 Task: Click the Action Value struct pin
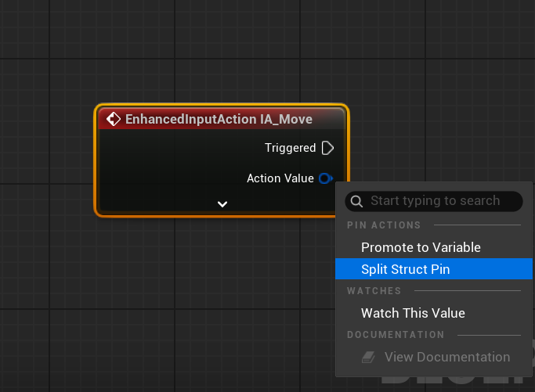326,178
